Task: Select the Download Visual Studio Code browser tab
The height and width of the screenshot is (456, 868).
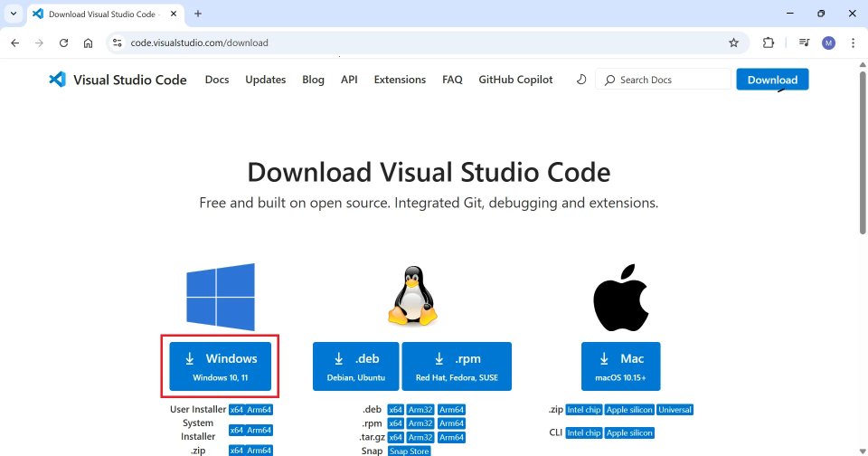Action: tap(105, 14)
